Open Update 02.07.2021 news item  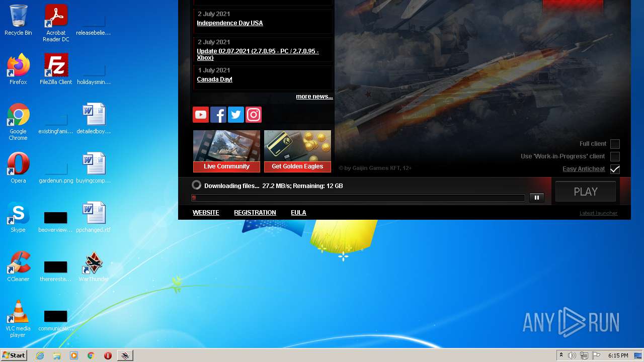click(x=258, y=54)
